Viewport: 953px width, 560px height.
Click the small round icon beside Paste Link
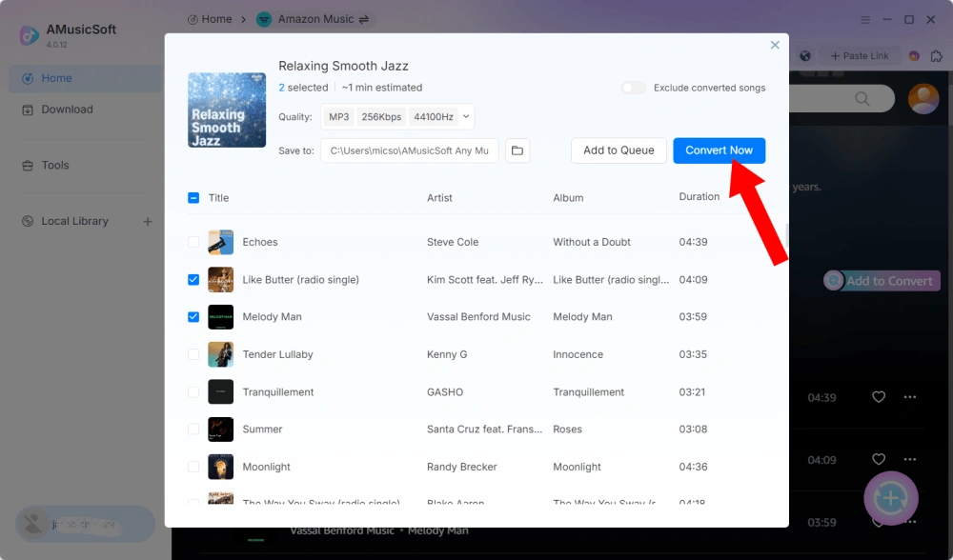point(914,56)
